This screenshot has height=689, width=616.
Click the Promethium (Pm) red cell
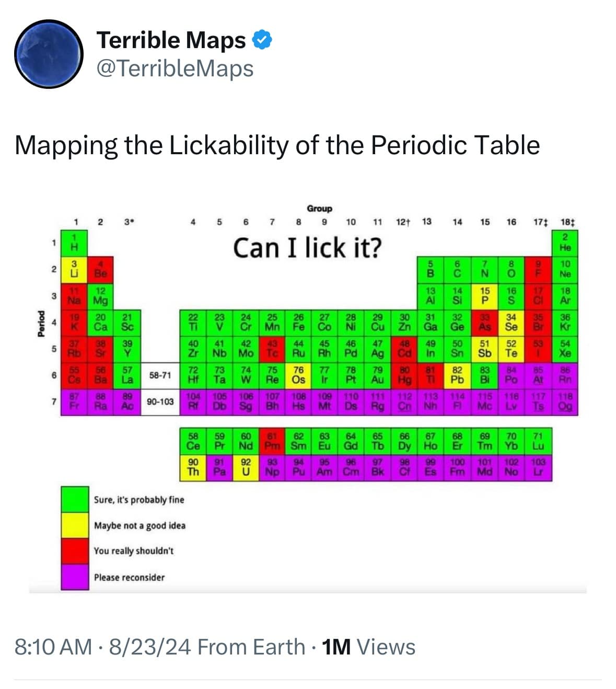coord(272,441)
